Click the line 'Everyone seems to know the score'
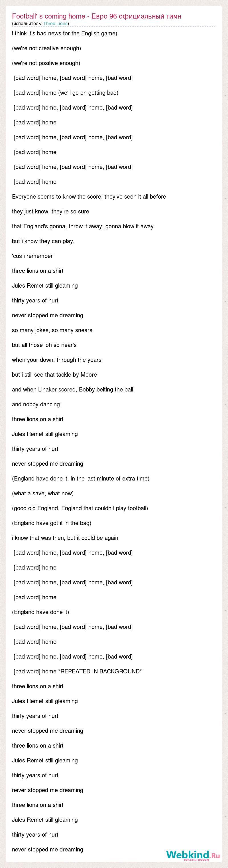 [x=89, y=196]
